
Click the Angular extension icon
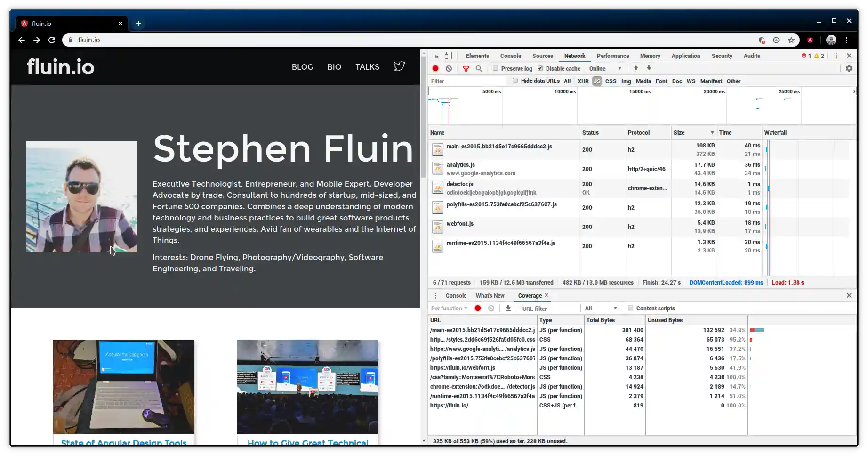810,40
